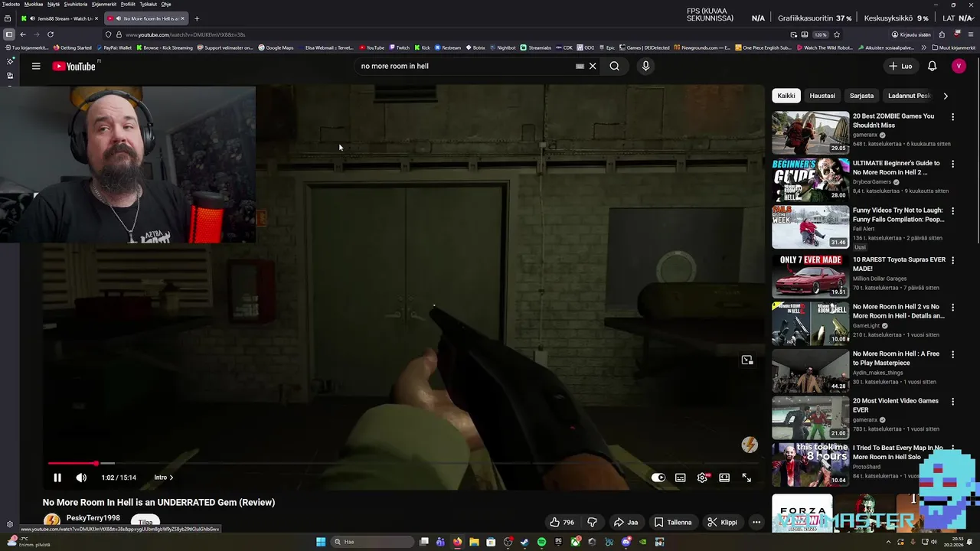Dislike the video
This screenshot has width=980, height=551.
[592, 523]
